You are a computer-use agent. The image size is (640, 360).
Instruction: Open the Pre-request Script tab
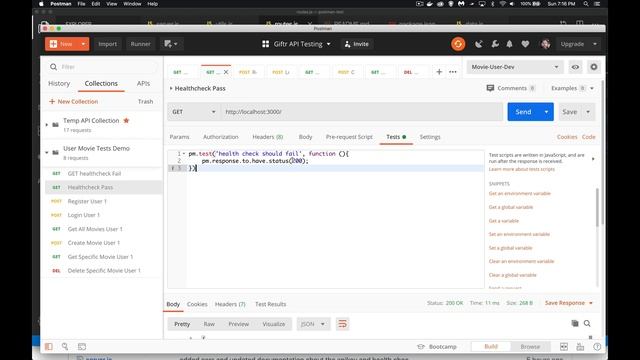coord(349,137)
